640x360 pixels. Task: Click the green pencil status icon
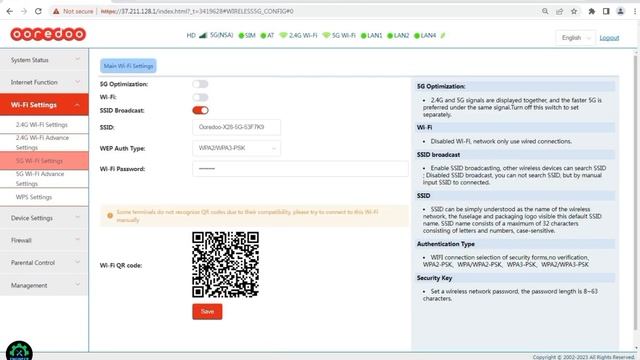pos(443,36)
